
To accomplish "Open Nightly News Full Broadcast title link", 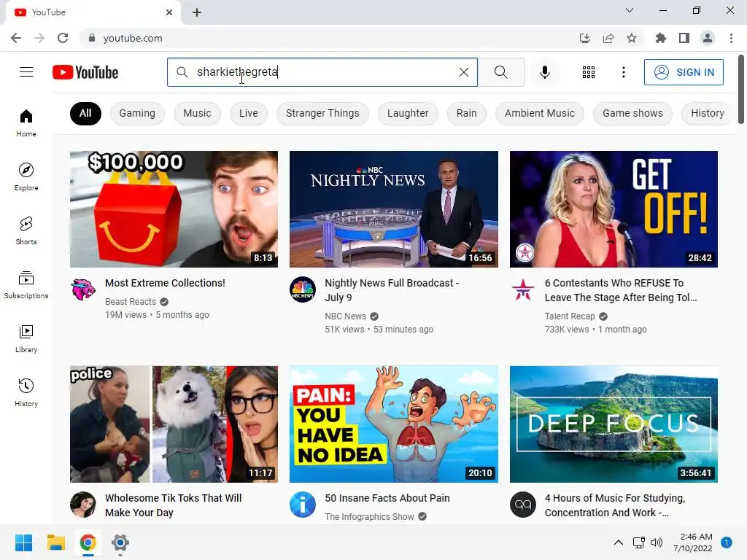I will 392,290.
